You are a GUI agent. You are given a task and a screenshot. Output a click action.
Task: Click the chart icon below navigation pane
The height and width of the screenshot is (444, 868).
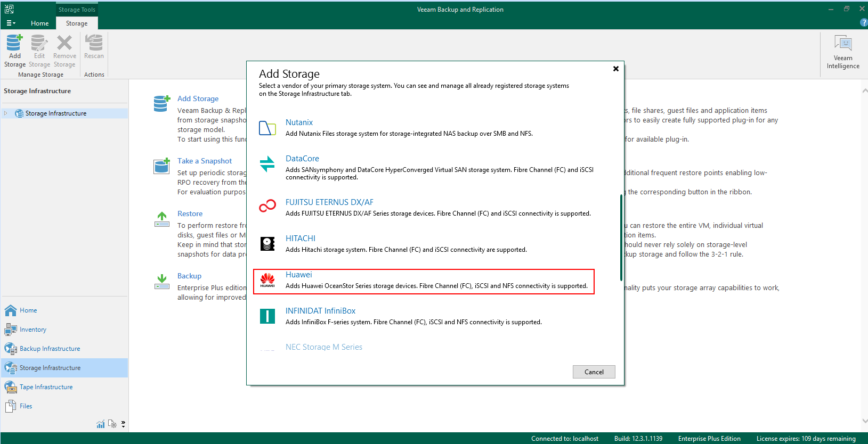click(101, 424)
